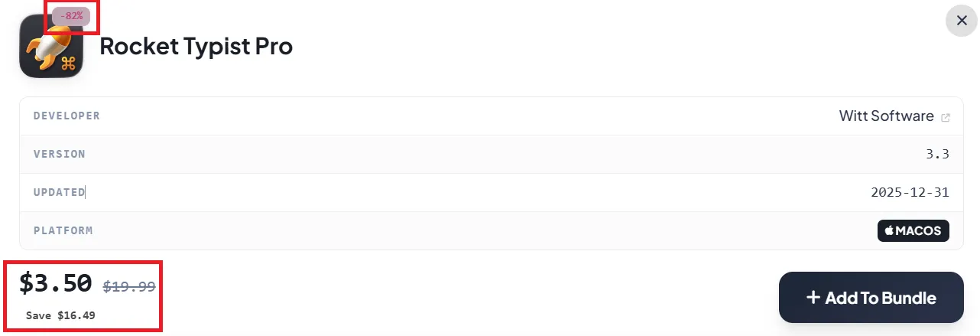Screen dimensions: 980x336
Task: Click the PLATFORM row label
Action: [63, 230]
